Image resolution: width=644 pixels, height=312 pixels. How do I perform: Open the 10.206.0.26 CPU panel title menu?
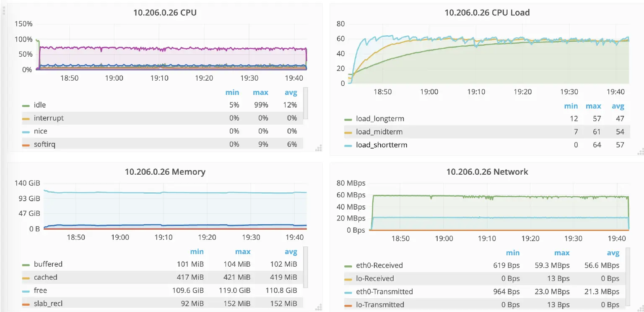pyautogui.click(x=165, y=13)
